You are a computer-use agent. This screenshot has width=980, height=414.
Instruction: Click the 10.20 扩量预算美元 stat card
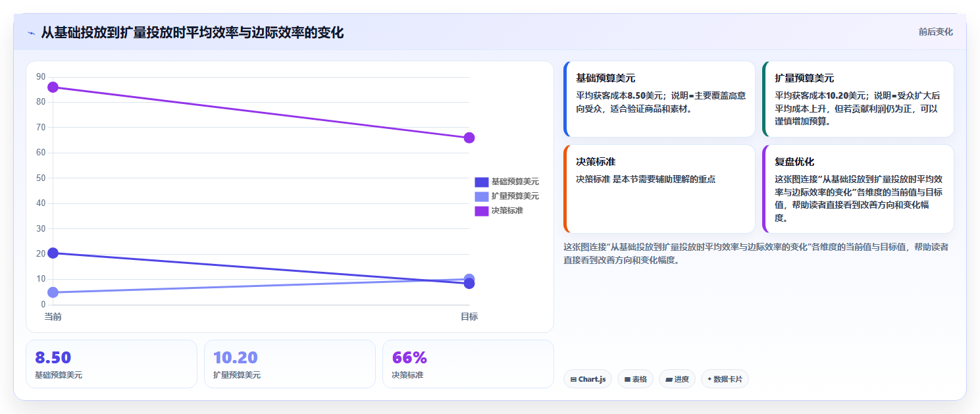tap(290, 364)
